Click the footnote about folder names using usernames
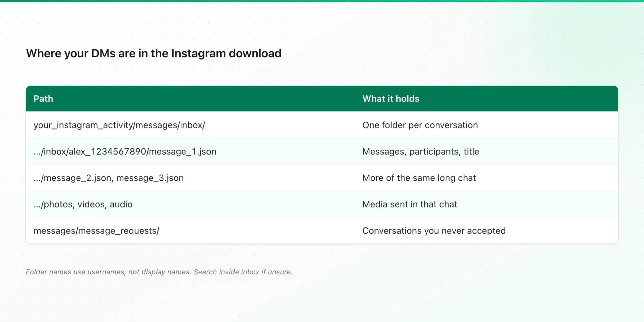The height and width of the screenshot is (322, 644). point(159,272)
